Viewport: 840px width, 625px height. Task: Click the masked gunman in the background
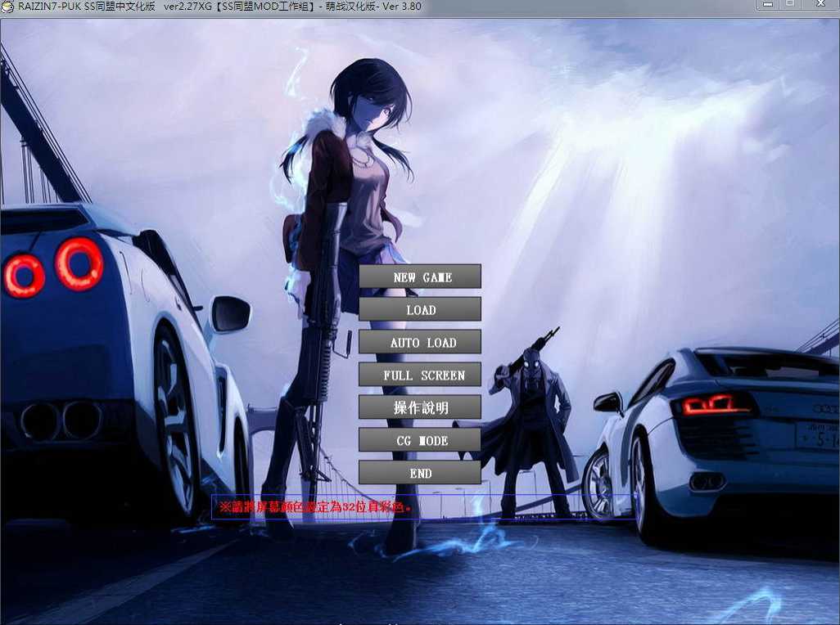click(529, 423)
